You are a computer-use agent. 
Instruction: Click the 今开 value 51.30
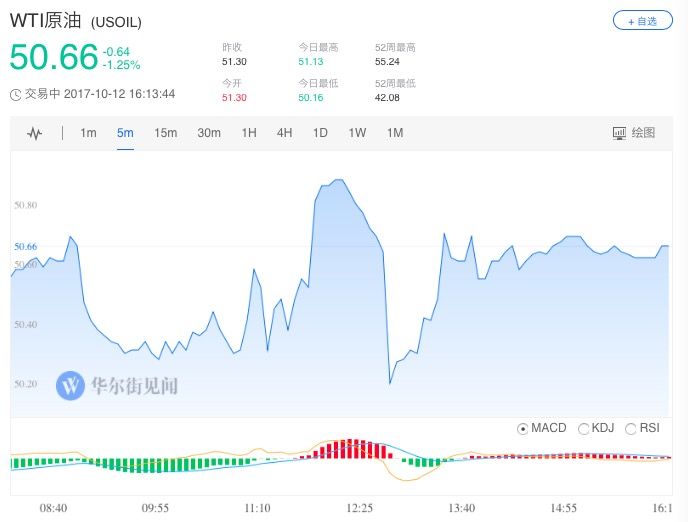pyautogui.click(x=234, y=98)
